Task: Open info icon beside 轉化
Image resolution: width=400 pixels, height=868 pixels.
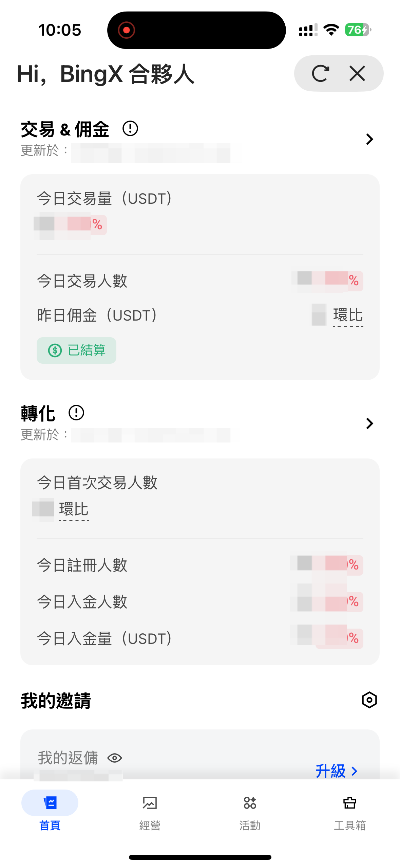Action: point(76,413)
